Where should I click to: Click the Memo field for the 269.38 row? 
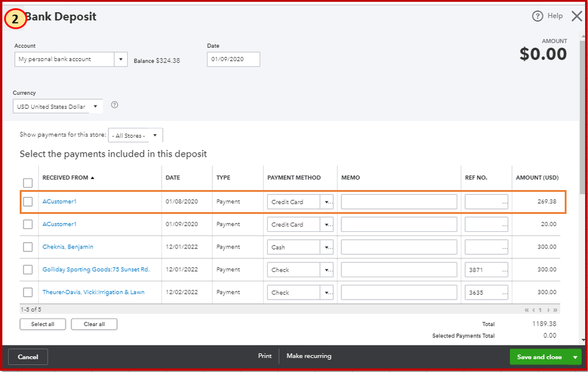coord(399,202)
